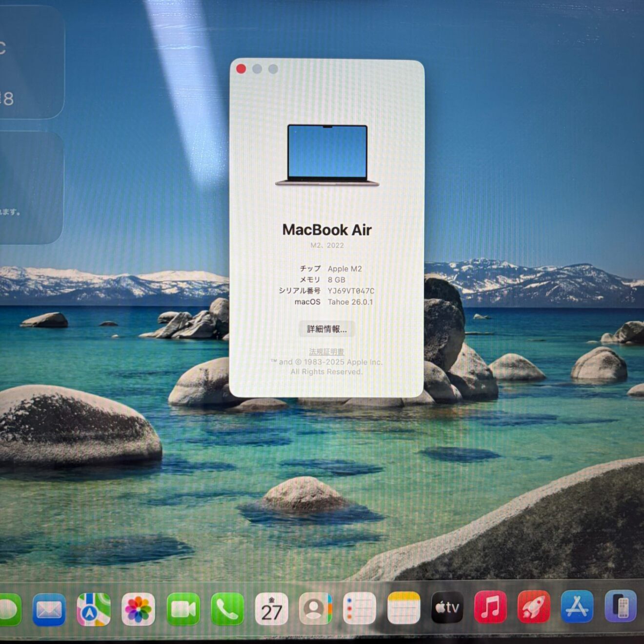Select the serial number YJ69VT047C
644x644 pixels.
pos(351,291)
